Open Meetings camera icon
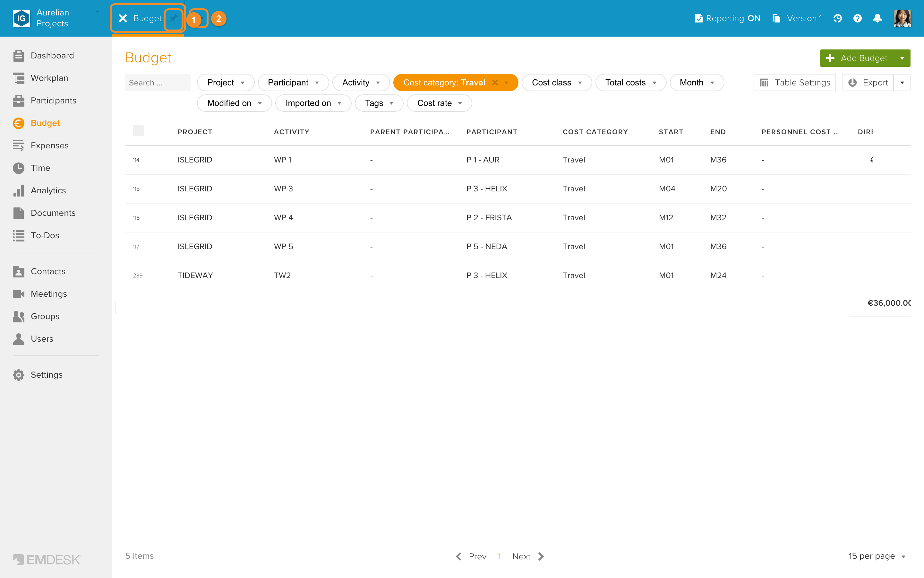The height and width of the screenshot is (578, 924). tap(18, 294)
